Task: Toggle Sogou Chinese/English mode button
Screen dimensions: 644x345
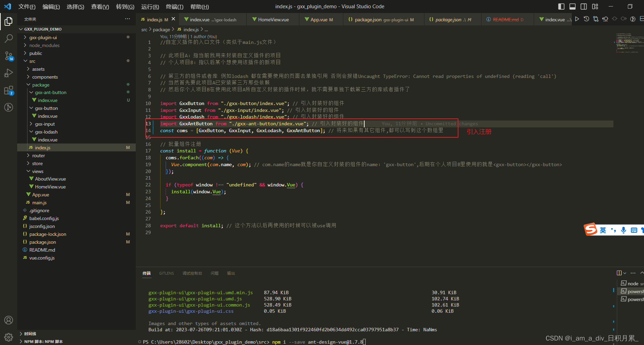Action: pyautogui.click(x=603, y=230)
